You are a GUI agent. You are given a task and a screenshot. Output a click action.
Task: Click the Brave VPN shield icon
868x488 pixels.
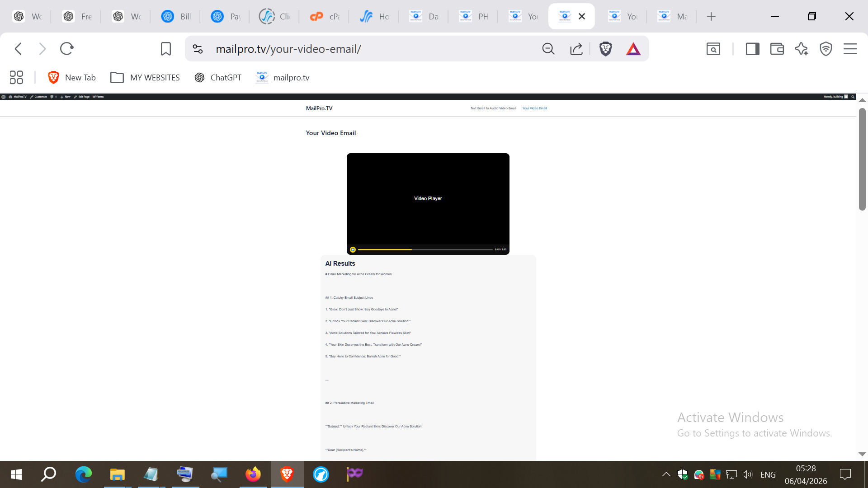tap(826, 49)
